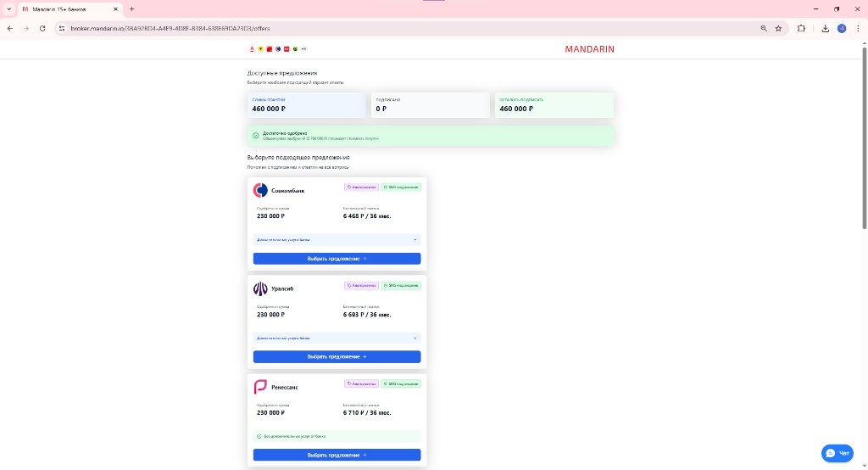Open the tab search dropdown arrow
The height and width of the screenshot is (470, 868).
[x=8, y=8]
